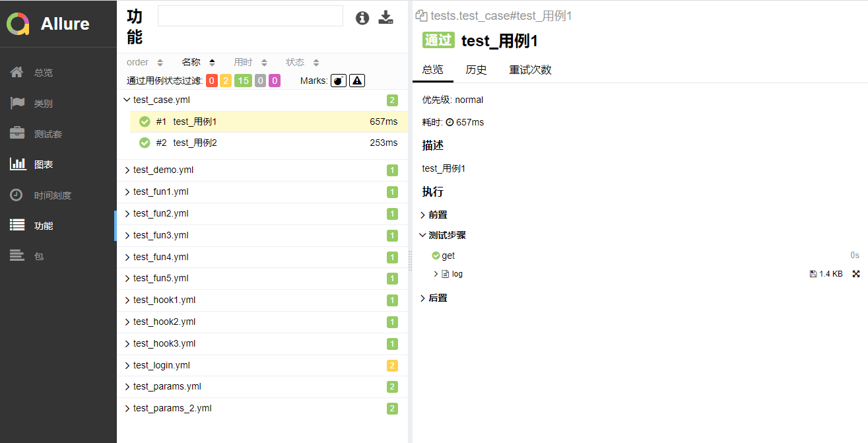
Task: Click tests.test_case#test_用例1 path link
Action: pyautogui.click(x=501, y=16)
